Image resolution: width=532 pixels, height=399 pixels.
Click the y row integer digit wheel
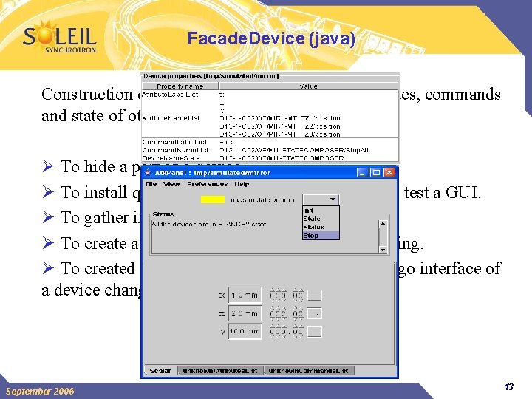coord(279,331)
